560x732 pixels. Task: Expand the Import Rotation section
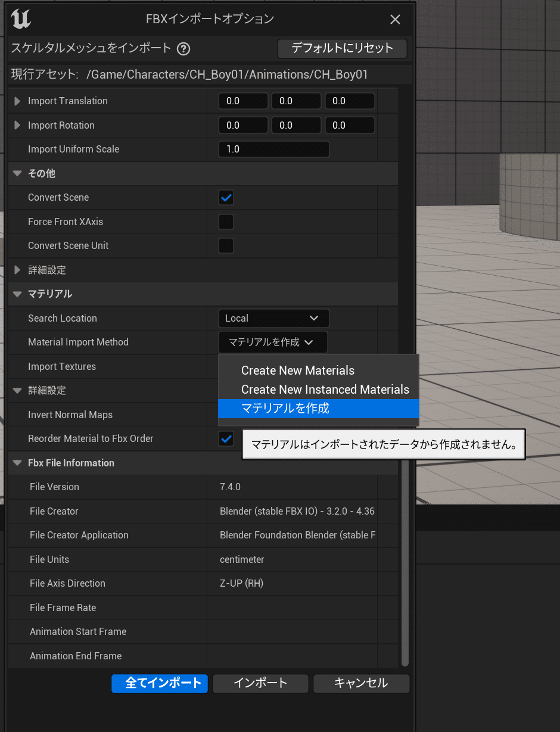pyautogui.click(x=17, y=125)
